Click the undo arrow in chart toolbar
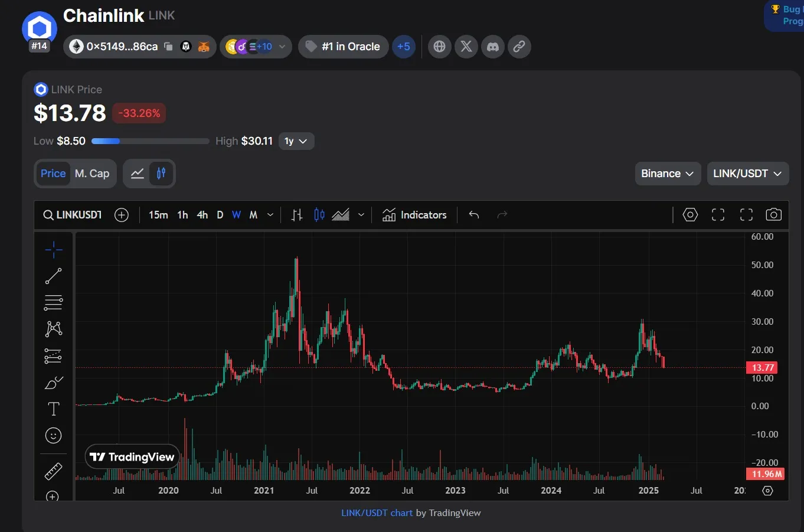 point(473,215)
